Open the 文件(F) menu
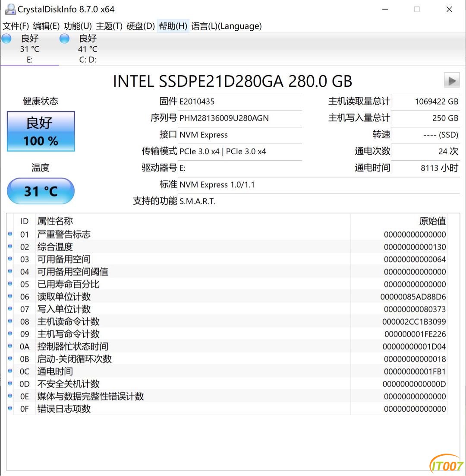The width and height of the screenshot is (466, 476). [16, 26]
